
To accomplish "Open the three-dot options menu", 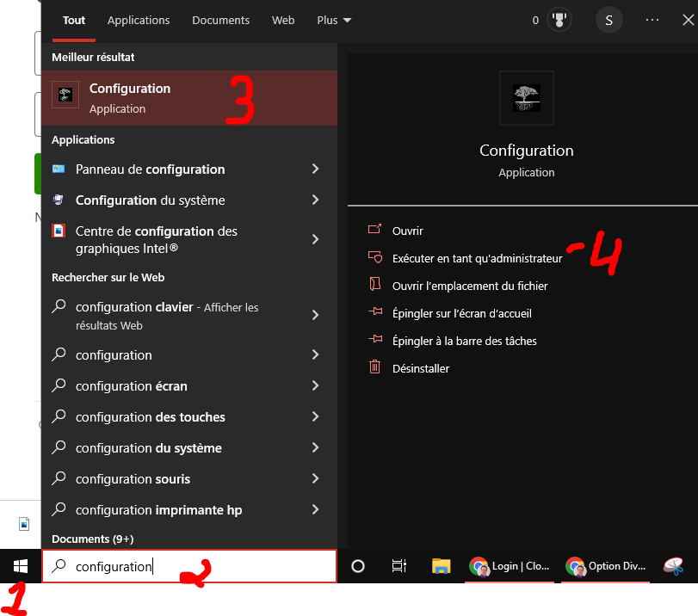I will (x=652, y=20).
